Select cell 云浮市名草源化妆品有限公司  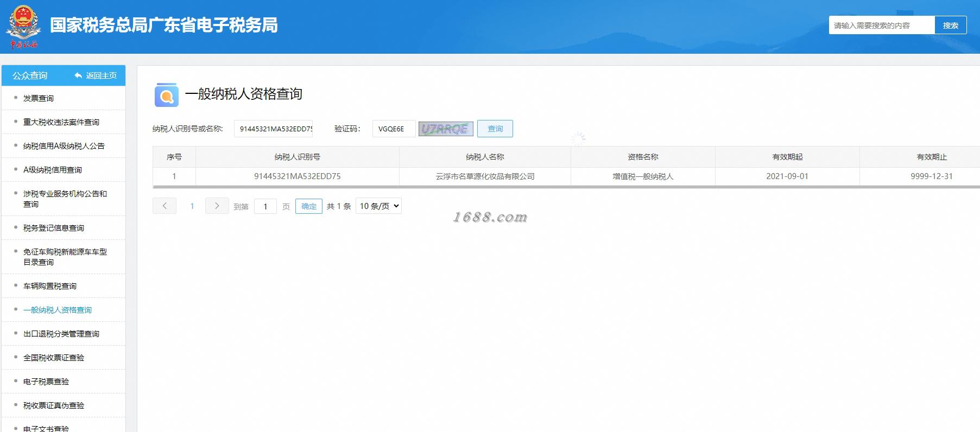point(485,176)
